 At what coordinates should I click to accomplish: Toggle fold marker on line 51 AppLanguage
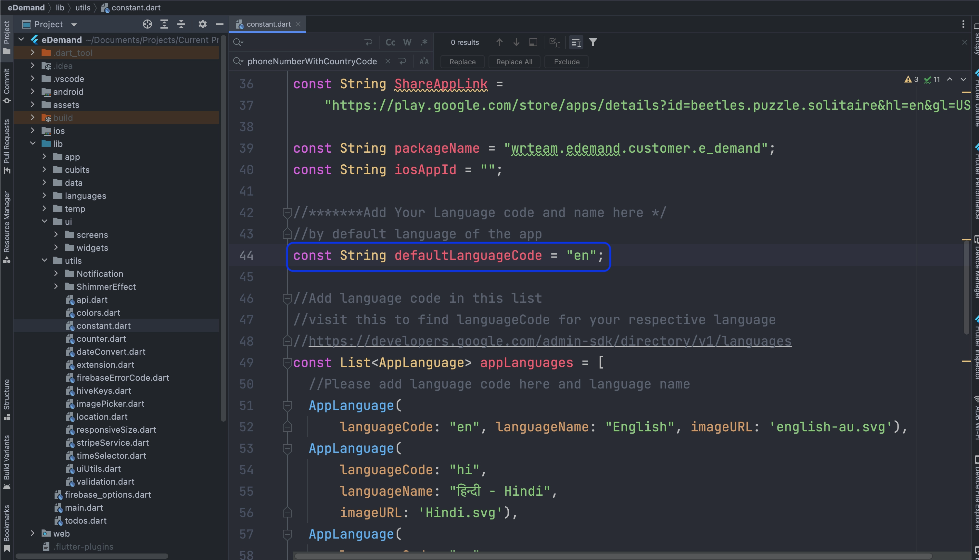pyautogui.click(x=287, y=405)
